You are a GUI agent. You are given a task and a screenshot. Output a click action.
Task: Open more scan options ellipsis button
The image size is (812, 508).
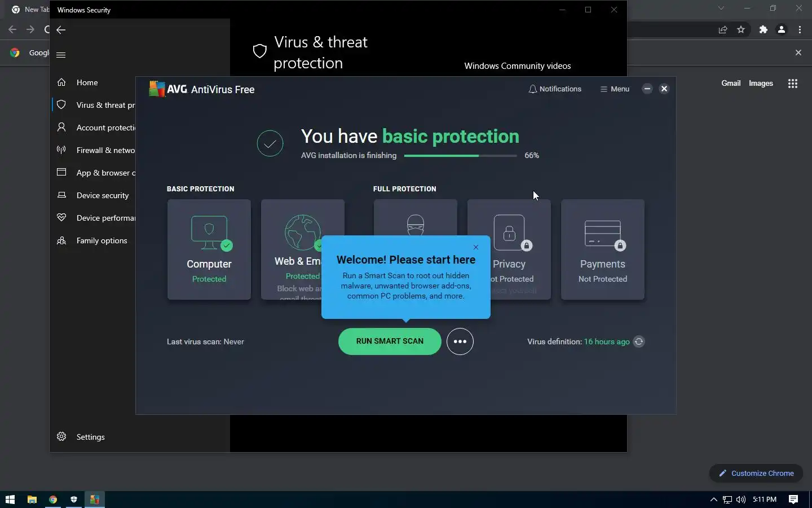tap(460, 341)
